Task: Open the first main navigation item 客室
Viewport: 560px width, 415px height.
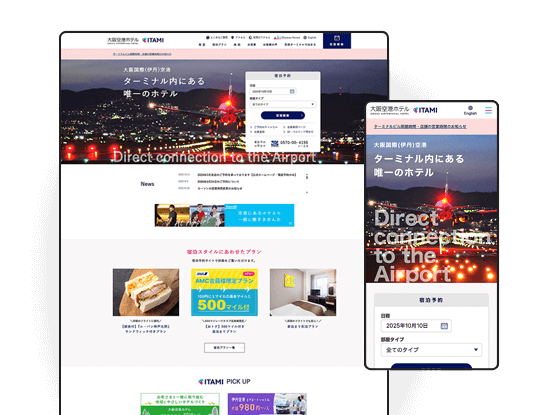Action: 202,45
